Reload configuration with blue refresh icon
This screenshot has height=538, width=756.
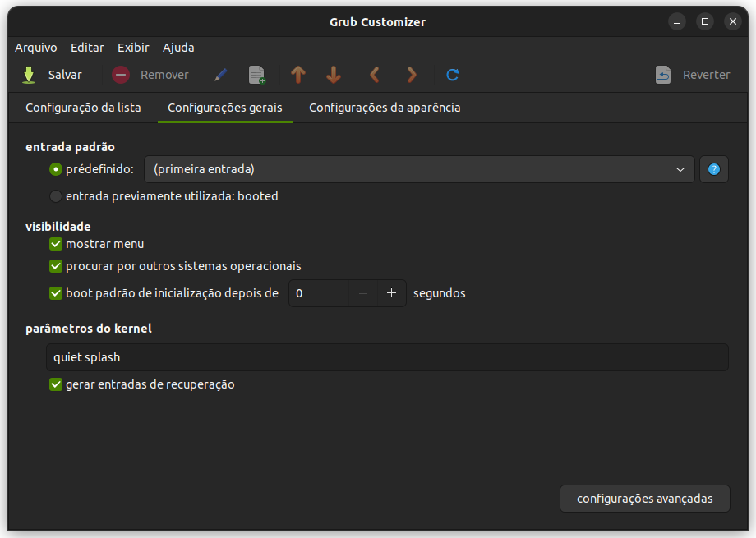[452, 75]
